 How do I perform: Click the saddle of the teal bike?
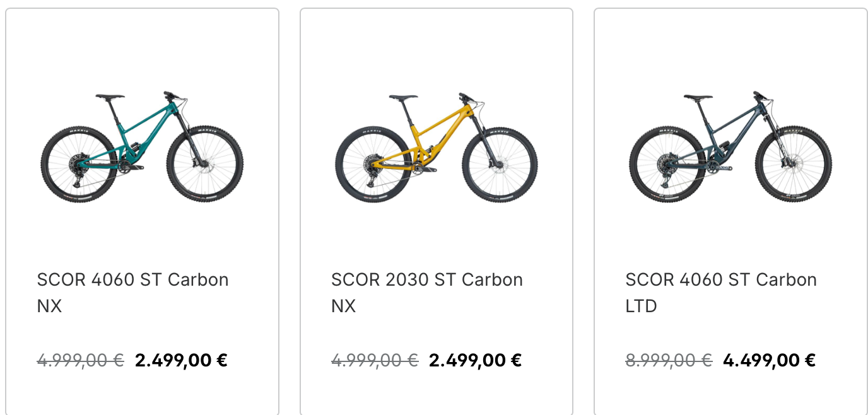coord(110,96)
